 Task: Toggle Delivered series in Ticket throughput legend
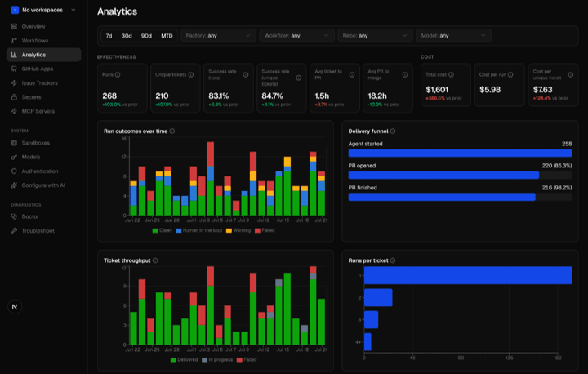(184, 360)
